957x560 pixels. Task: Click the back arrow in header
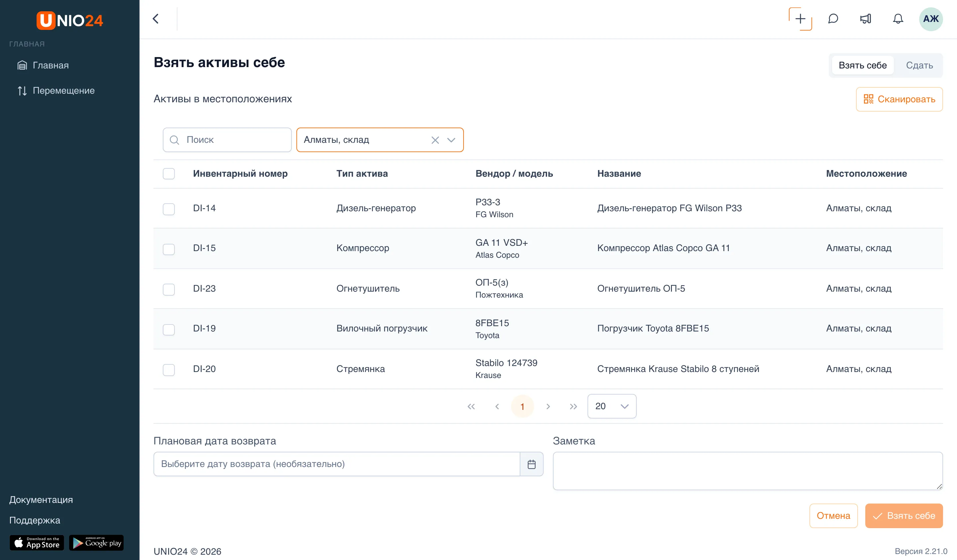(156, 19)
